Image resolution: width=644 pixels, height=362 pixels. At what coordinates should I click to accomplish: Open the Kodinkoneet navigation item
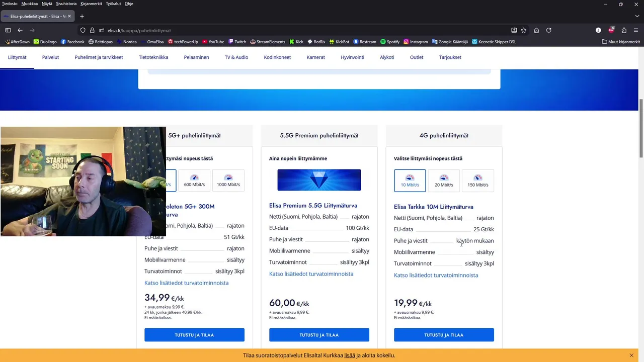tap(277, 57)
